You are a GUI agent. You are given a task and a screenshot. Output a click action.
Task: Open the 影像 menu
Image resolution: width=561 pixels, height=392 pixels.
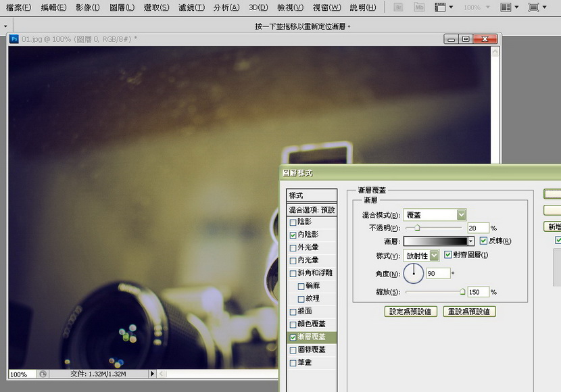tap(87, 7)
